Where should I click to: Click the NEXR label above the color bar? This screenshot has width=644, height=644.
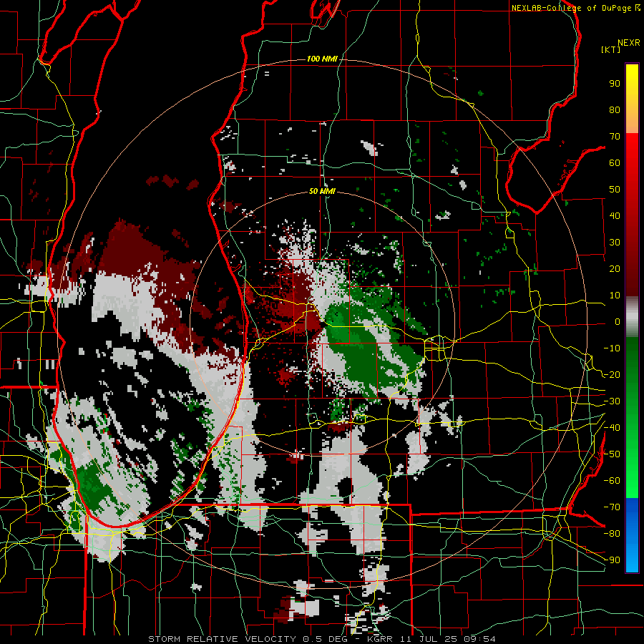coord(629,43)
